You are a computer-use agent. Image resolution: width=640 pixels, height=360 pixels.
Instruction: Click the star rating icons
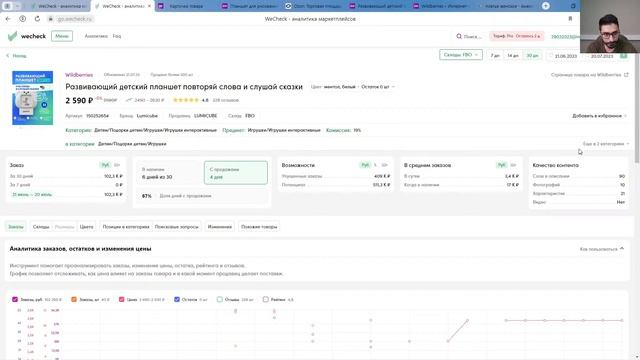(186, 100)
